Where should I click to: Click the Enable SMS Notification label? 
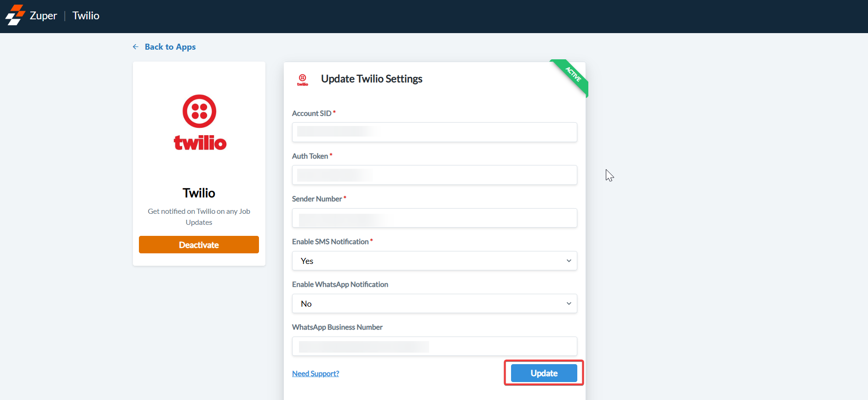click(330, 242)
